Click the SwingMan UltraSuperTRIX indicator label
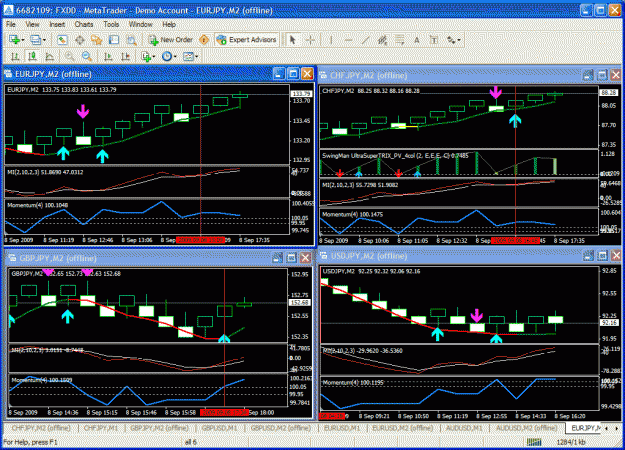 coord(397,155)
